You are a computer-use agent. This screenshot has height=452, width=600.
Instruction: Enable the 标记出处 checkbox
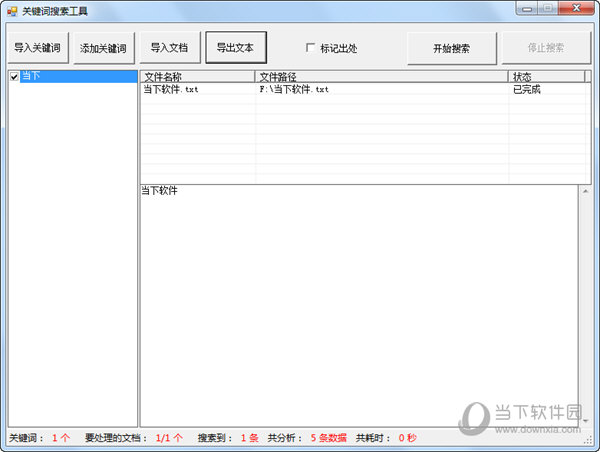click(310, 48)
